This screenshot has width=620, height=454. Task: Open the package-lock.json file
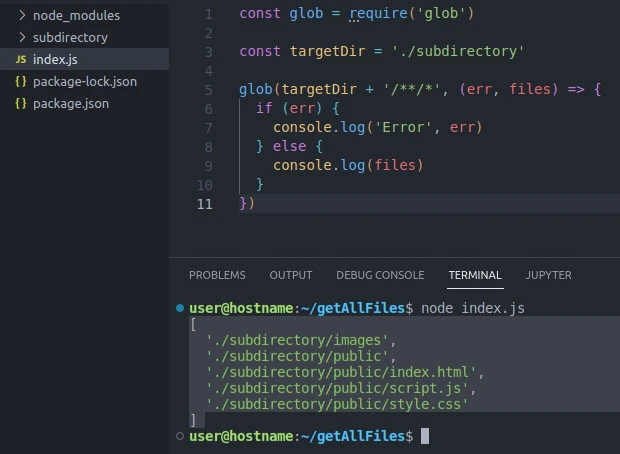point(84,82)
